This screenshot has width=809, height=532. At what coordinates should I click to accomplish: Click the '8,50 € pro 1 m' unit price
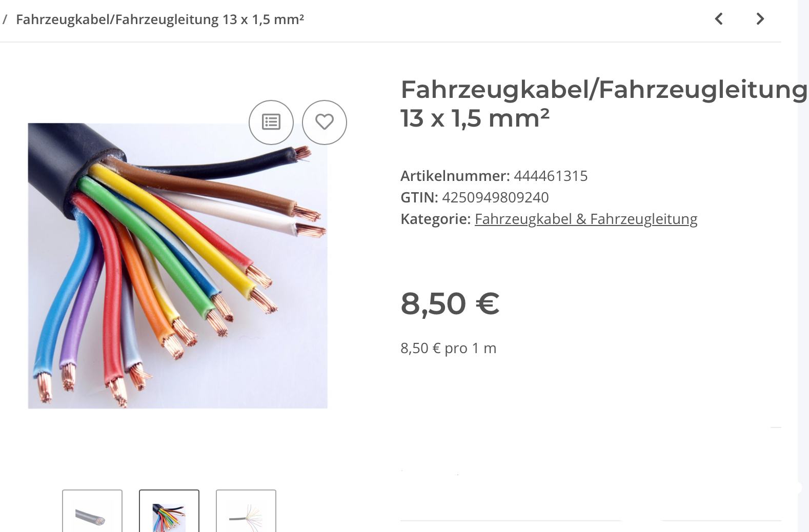[448, 349]
